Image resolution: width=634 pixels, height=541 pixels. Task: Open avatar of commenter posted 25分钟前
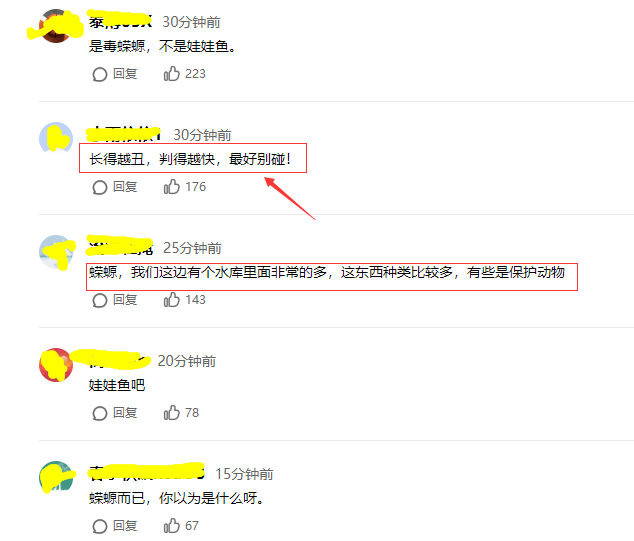point(56,251)
